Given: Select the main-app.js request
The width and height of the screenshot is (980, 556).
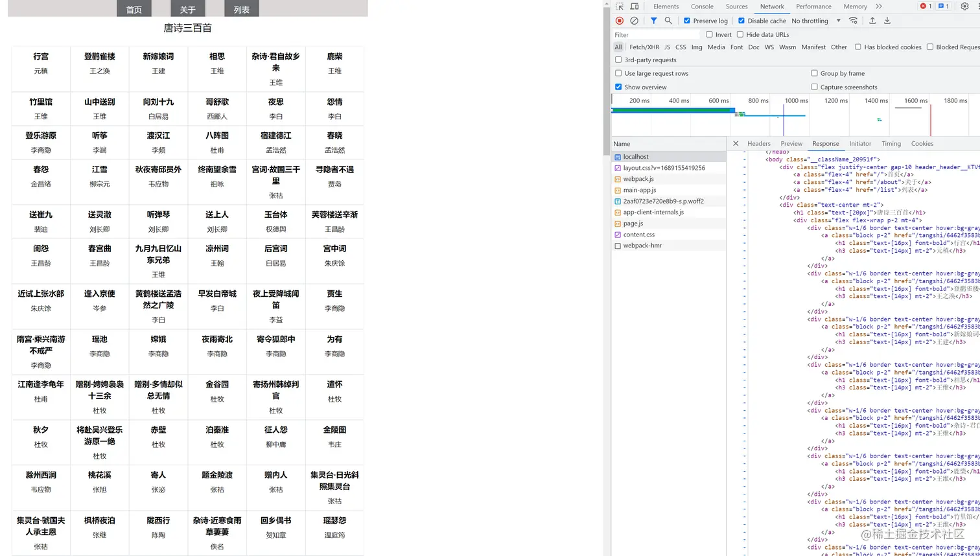Looking at the screenshot, I should pyautogui.click(x=669, y=190).
